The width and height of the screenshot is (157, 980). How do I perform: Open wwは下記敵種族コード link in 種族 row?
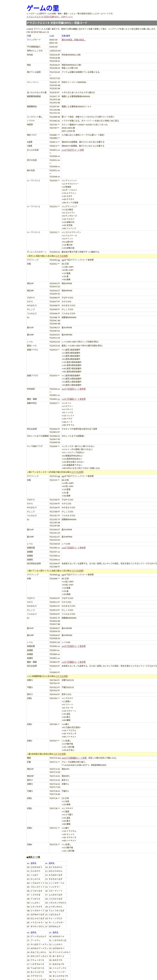pyautogui.click(x=74, y=758)
